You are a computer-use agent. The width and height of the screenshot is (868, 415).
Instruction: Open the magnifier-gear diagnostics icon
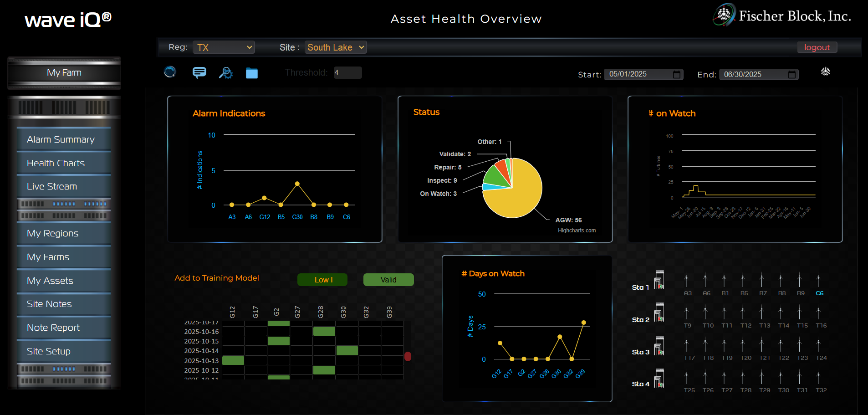click(225, 73)
